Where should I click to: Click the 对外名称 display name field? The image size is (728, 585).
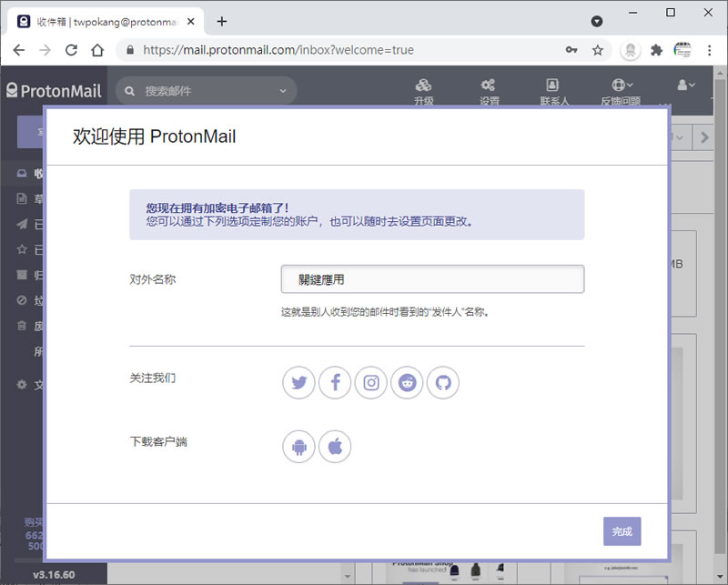pos(432,279)
